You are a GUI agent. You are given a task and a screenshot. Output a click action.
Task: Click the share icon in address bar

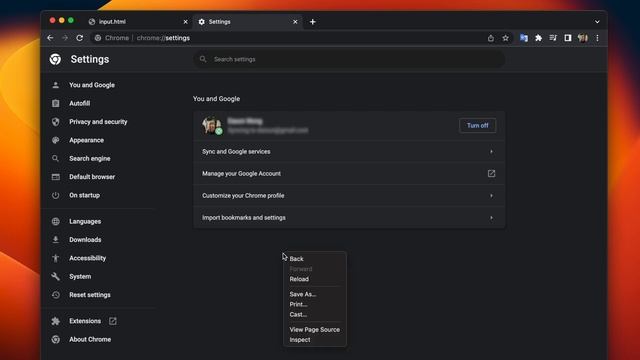tap(491, 38)
